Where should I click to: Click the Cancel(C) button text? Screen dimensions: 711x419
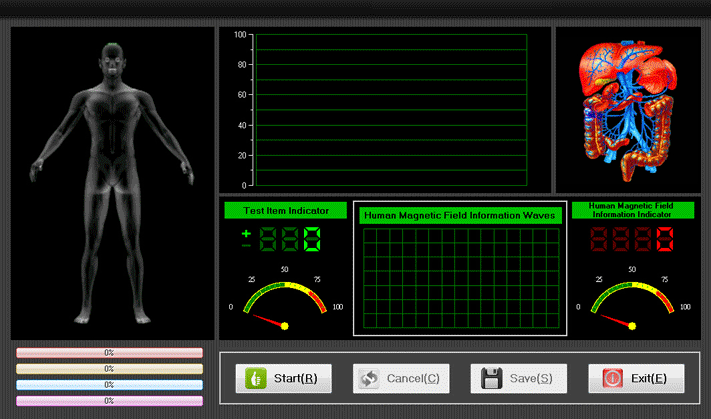point(412,378)
